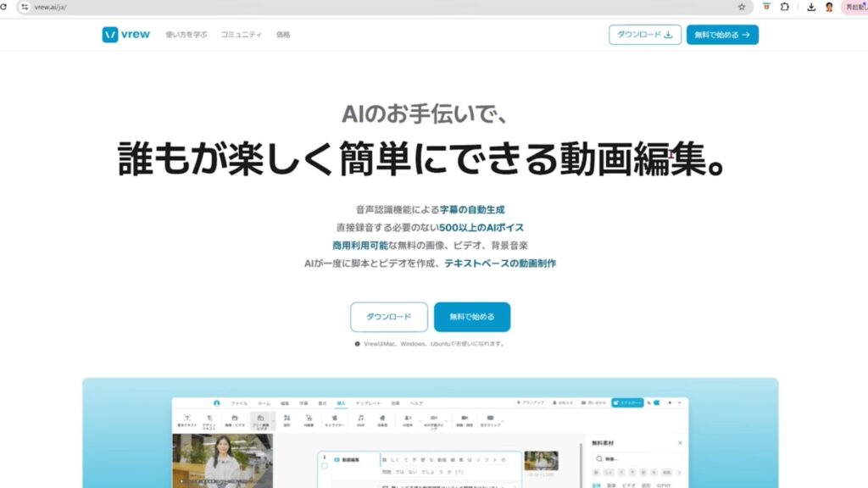Toggle the switch in the preview top bar
This screenshot has width=868, height=488.
click(x=654, y=402)
